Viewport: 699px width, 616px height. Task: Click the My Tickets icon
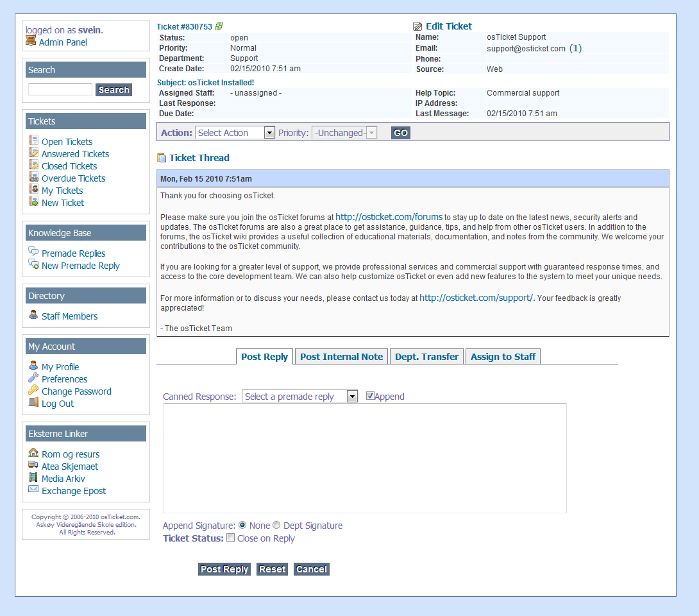[33, 189]
